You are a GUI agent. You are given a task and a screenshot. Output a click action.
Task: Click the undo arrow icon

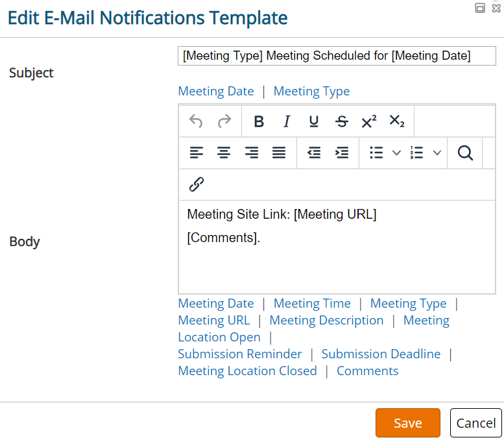pyautogui.click(x=196, y=121)
